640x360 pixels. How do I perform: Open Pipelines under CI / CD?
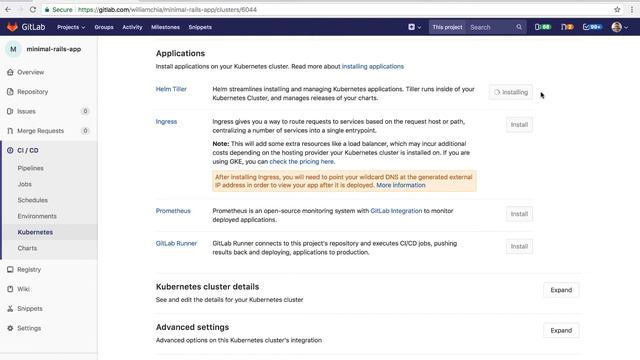tap(31, 168)
